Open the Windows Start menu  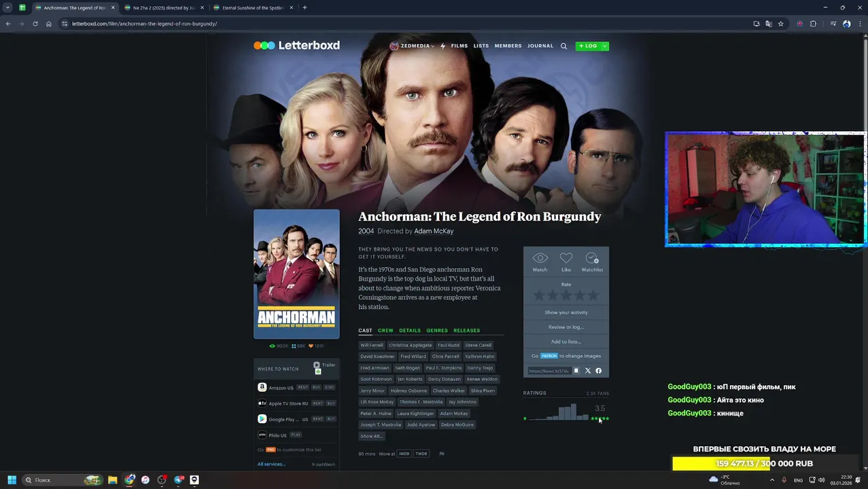(12, 479)
